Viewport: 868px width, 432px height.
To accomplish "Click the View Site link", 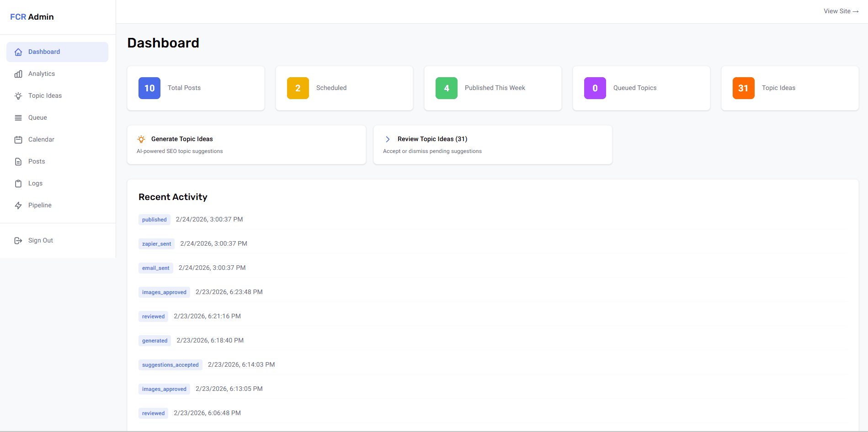I will [x=841, y=11].
